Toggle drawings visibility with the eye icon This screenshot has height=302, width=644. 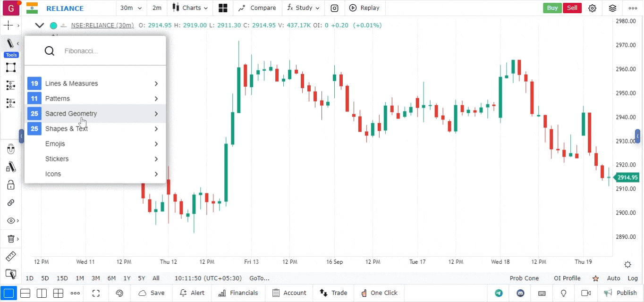point(10,221)
